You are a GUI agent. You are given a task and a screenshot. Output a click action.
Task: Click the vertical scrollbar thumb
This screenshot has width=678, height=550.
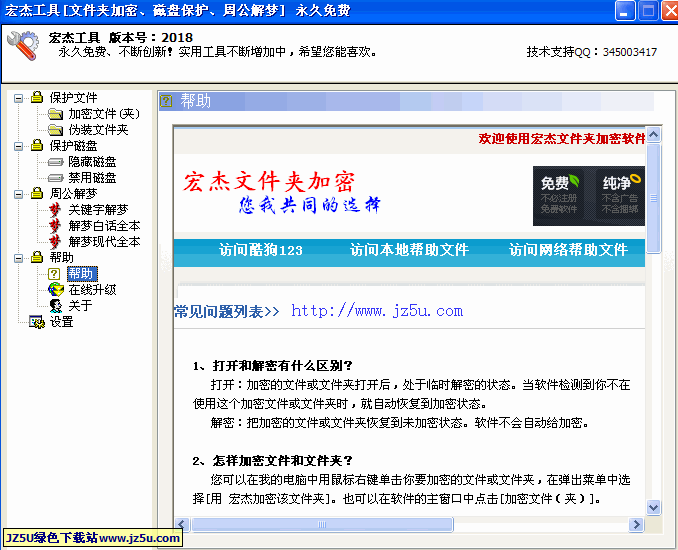pos(653,198)
